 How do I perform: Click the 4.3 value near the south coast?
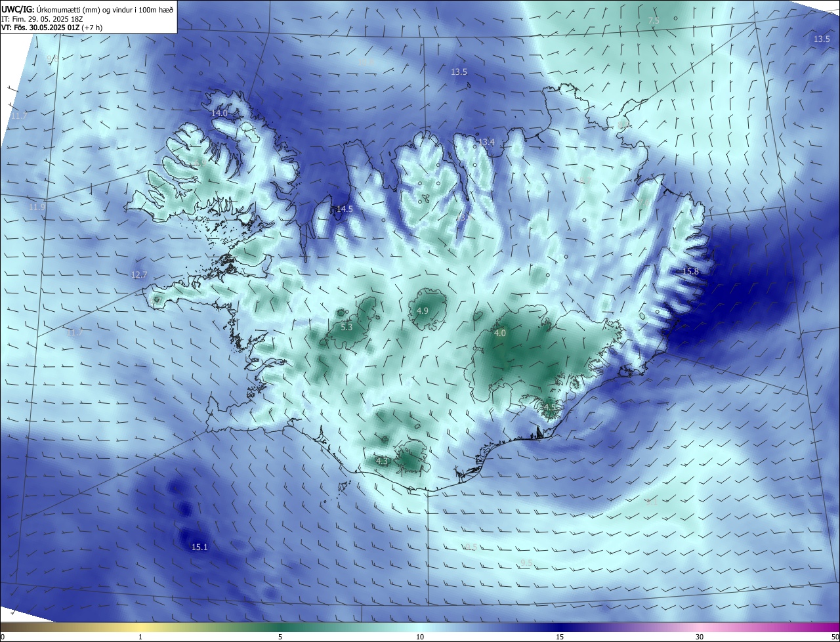coord(382,461)
